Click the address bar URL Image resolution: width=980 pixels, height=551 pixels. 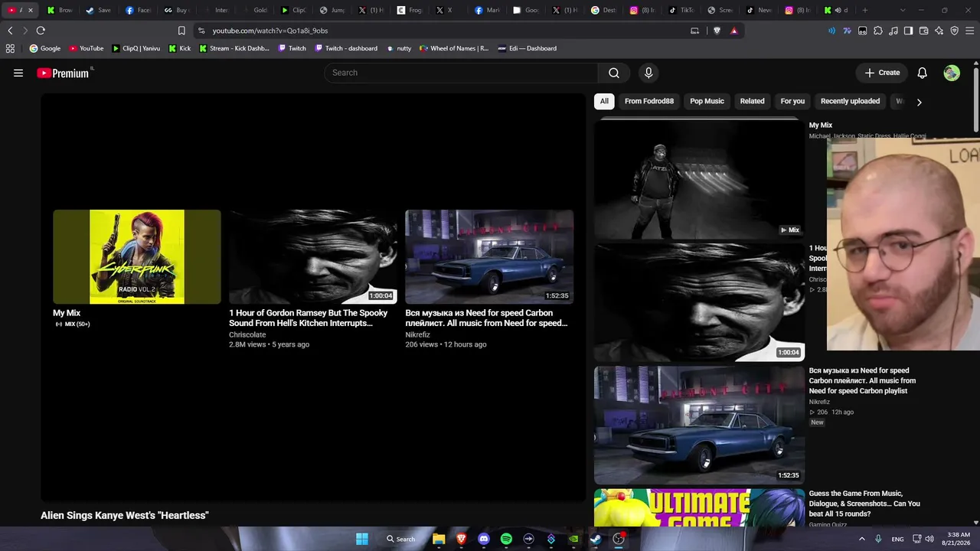pos(270,31)
